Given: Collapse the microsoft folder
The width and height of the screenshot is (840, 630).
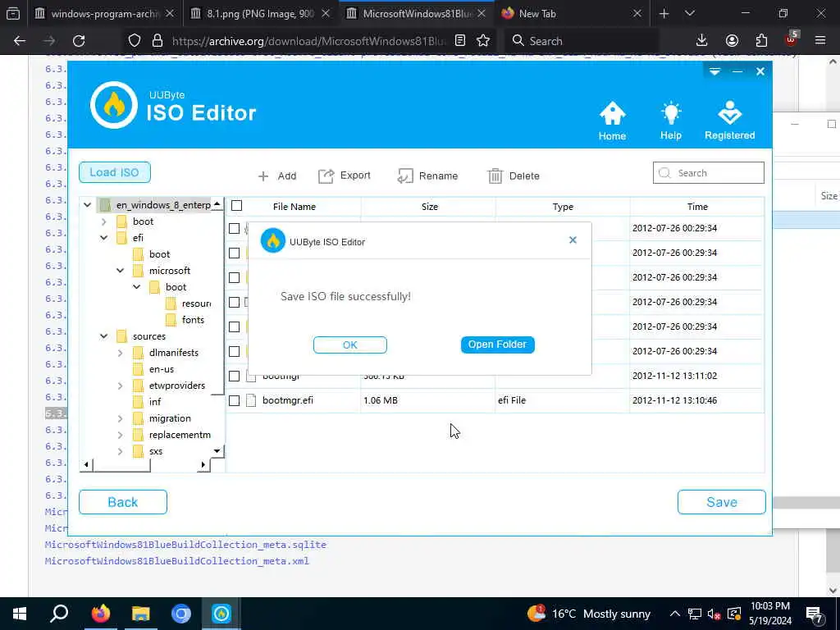Looking at the screenshot, I should [x=121, y=271].
